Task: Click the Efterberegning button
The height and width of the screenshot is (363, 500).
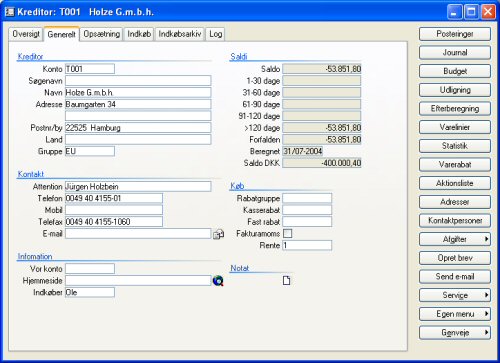Action: pos(455,108)
